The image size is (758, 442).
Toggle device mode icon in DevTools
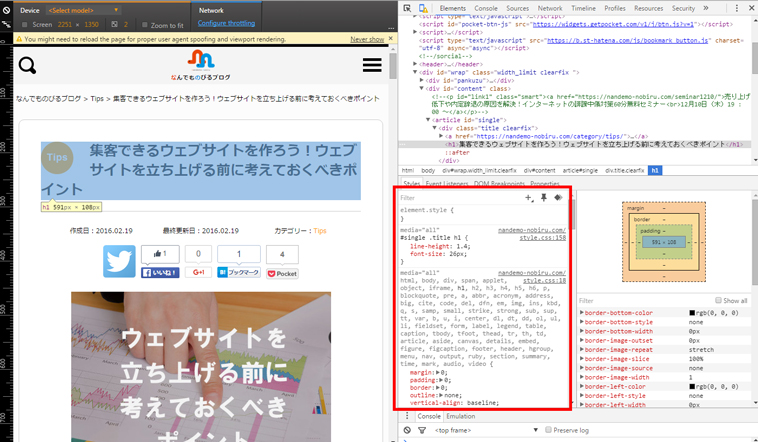coord(423,8)
